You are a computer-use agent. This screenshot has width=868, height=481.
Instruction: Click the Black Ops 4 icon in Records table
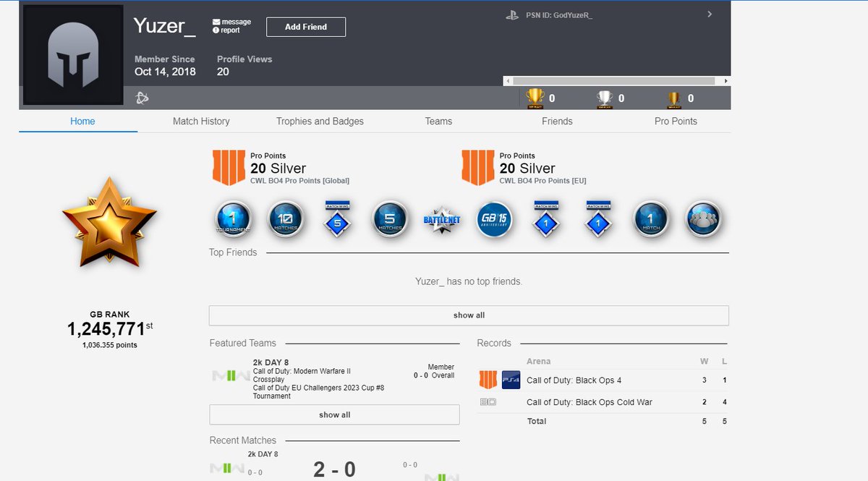click(x=488, y=380)
